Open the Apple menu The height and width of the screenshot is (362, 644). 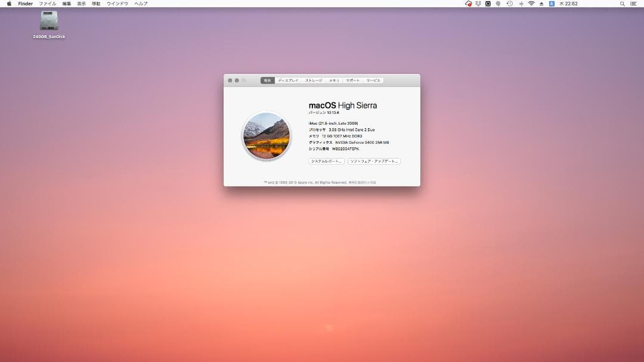[x=8, y=4]
